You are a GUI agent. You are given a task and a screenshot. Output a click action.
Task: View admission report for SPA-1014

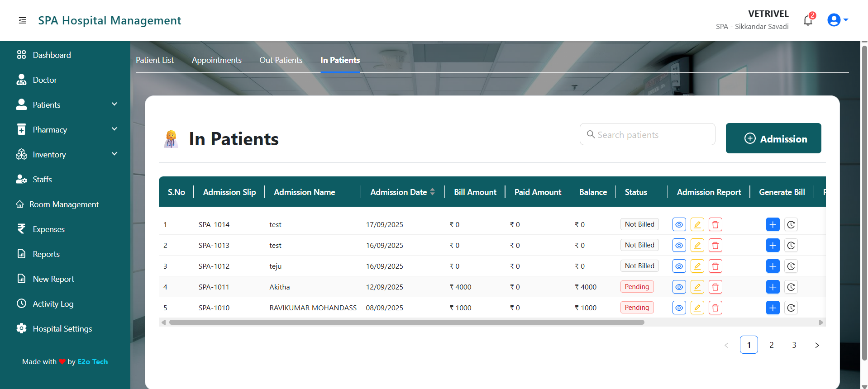point(679,225)
